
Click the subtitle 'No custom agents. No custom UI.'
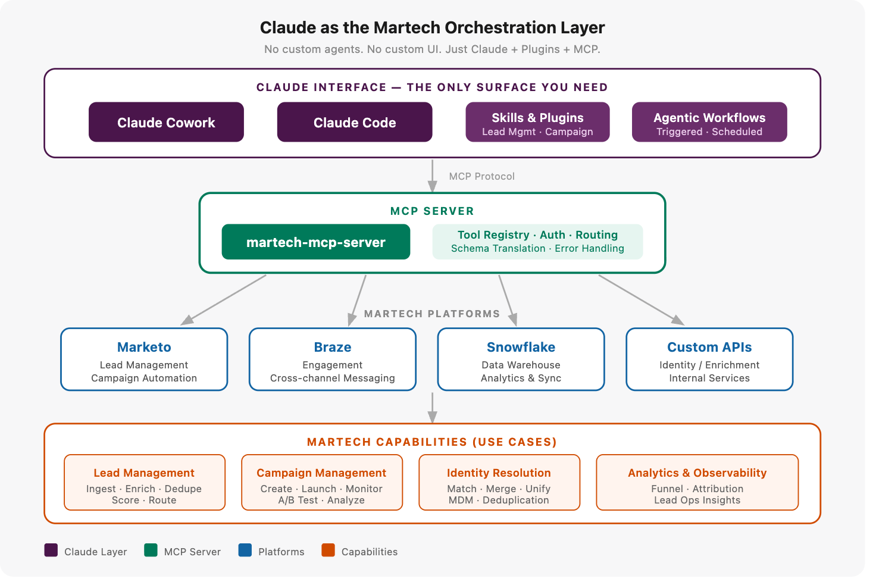(353, 49)
